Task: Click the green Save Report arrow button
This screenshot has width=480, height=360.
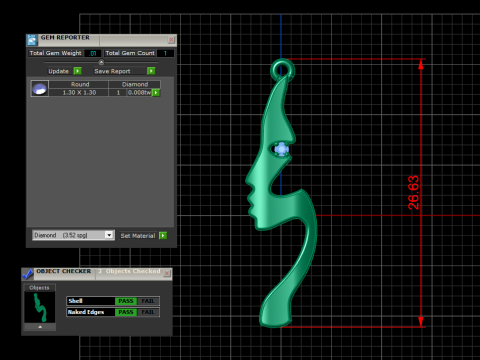Action: [151, 71]
